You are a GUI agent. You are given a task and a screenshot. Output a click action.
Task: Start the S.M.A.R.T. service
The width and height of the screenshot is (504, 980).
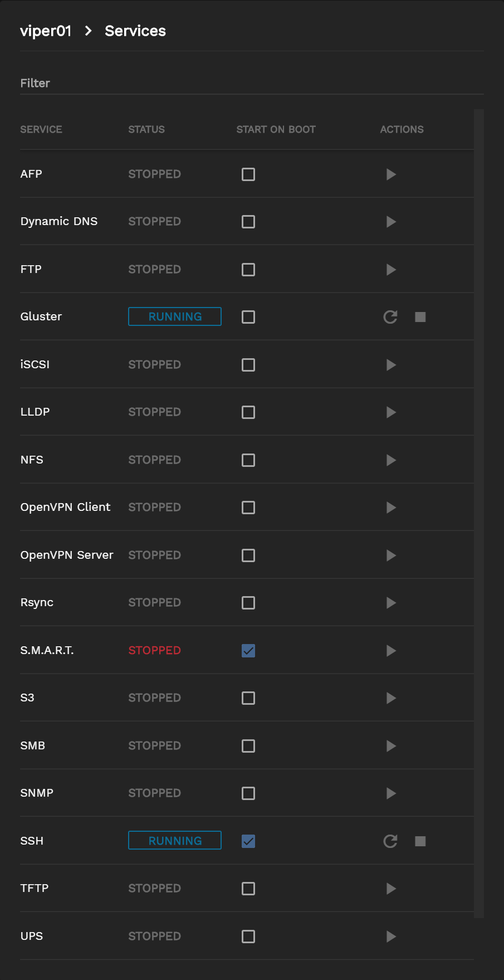[x=391, y=651]
